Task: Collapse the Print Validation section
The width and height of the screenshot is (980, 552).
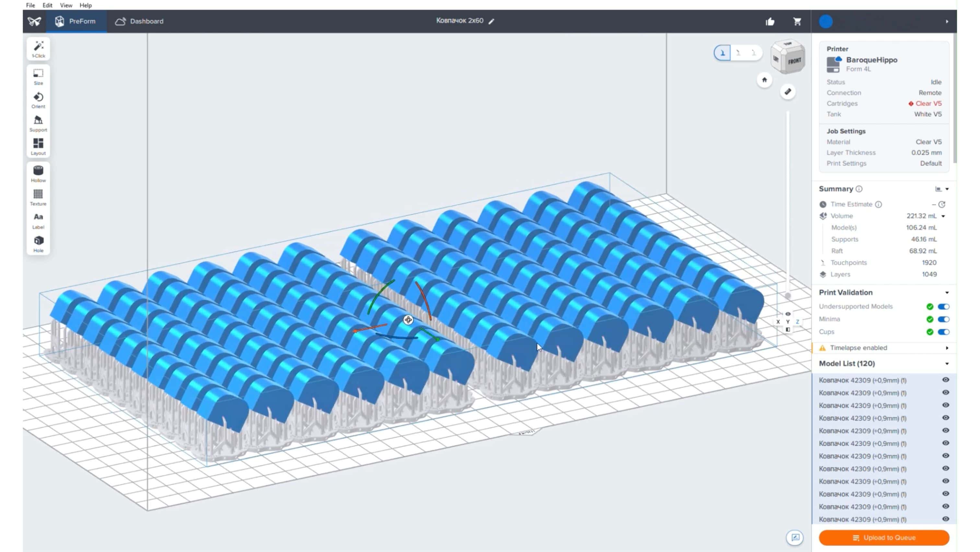Action: 947,292
